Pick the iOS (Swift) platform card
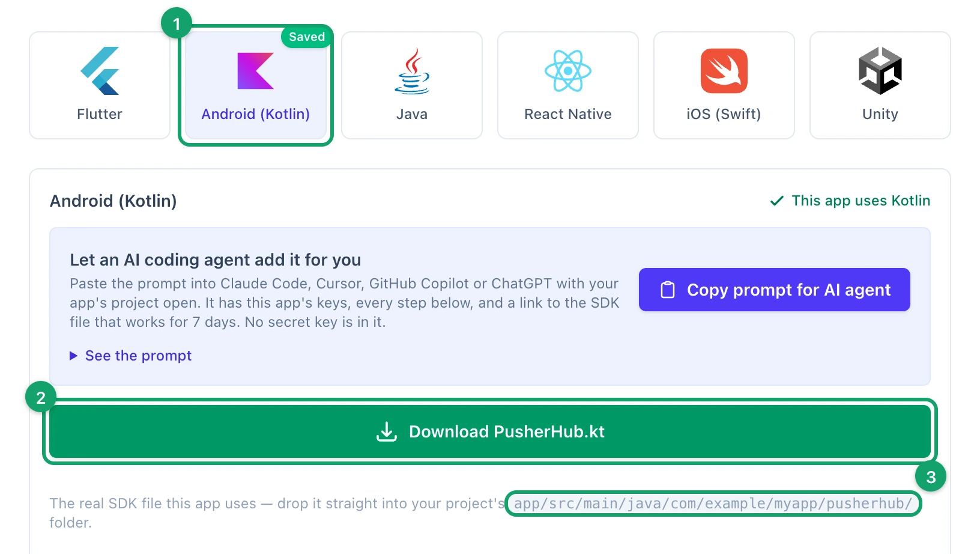980x554 pixels. click(724, 85)
